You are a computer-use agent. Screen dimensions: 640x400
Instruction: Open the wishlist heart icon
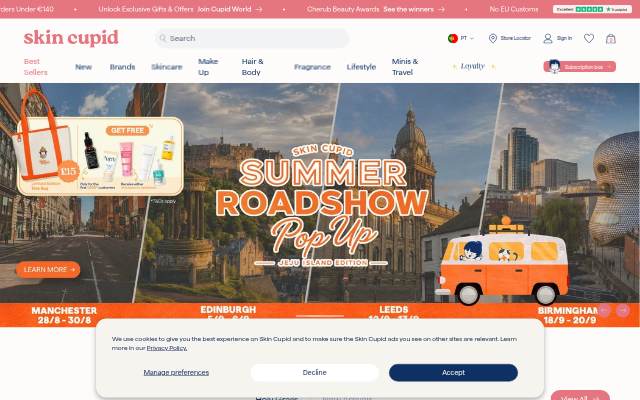click(x=589, y=38)
